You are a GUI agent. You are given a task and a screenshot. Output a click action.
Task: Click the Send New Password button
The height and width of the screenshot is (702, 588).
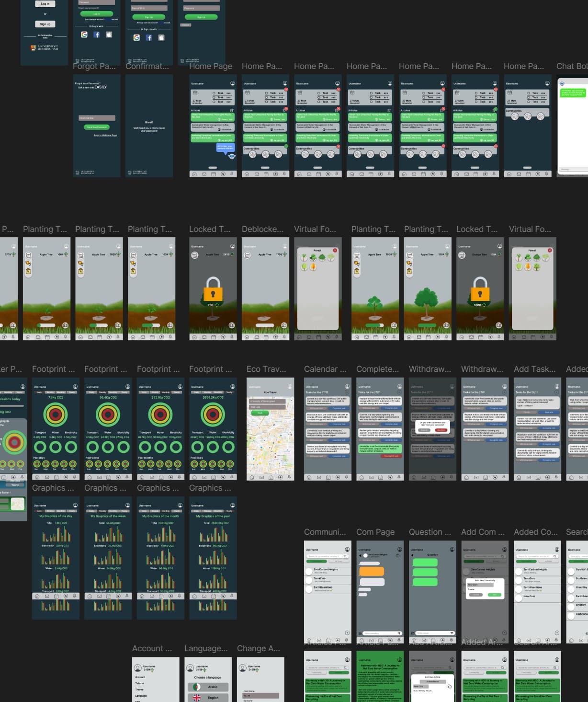(97, 127)
